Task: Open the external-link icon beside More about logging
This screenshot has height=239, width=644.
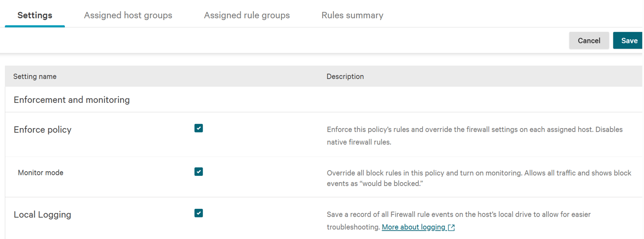Action: point(451,228)
